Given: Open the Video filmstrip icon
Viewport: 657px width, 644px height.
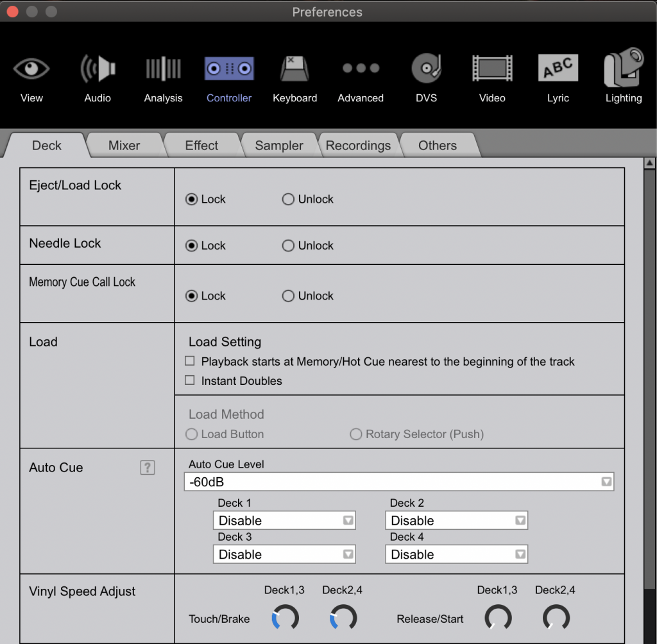Looking at the screenshot, I should [x=492, y=69].
